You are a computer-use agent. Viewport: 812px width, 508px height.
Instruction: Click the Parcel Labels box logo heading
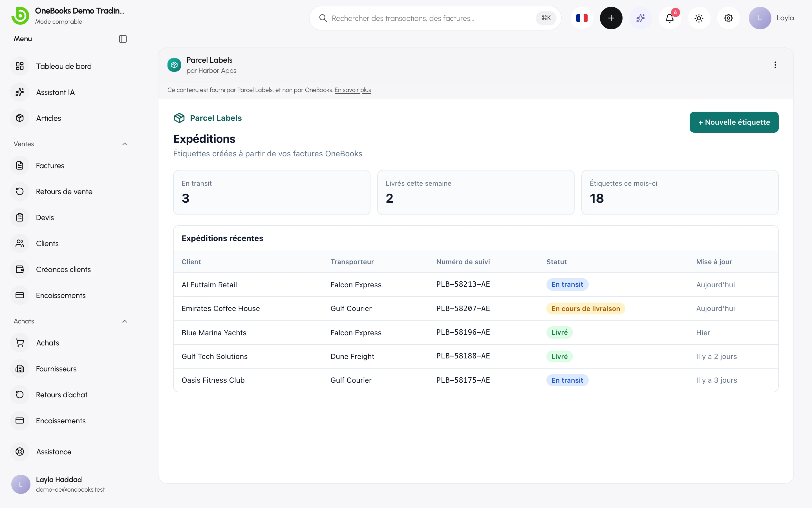pos(208,118)
